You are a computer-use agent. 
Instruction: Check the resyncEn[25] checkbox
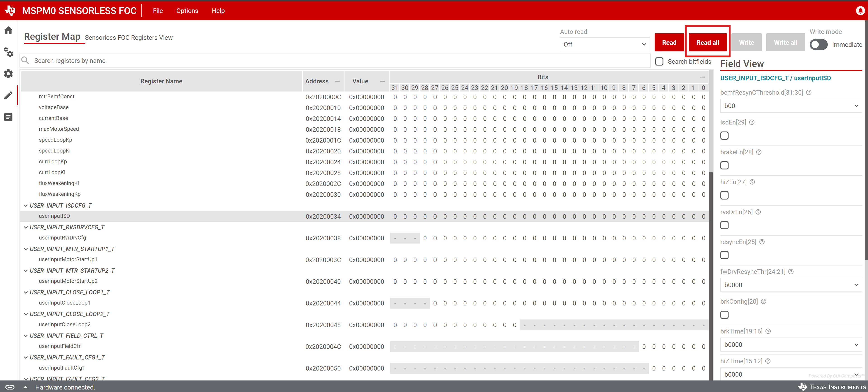pos(724,255)
